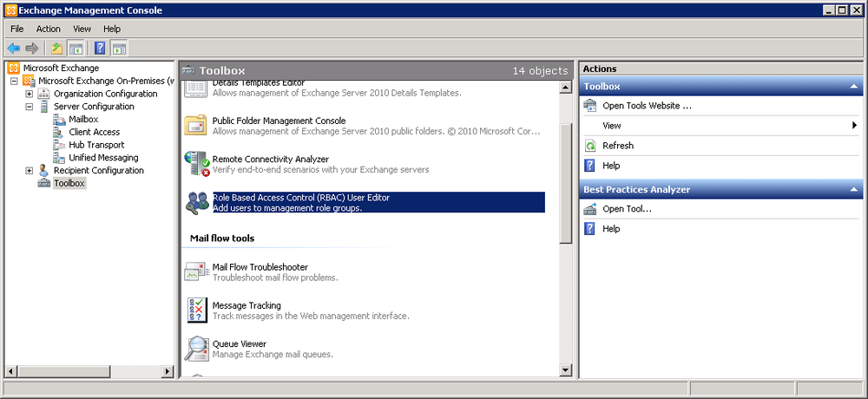This screenshot has width=868, height=399.
Task: Click the blue Help toolbar icon
Action: point(100,49)
